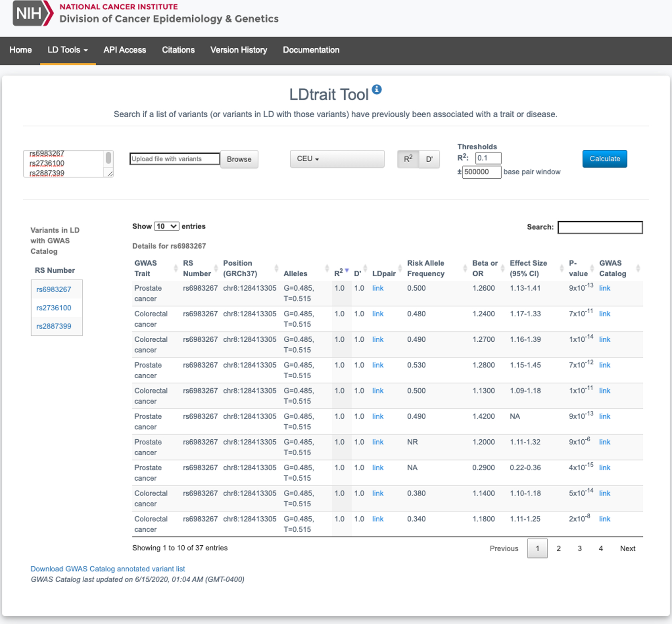Click the variants list scrollbar
This screenshot has width=672, height=624.
[x=108, y=158]
